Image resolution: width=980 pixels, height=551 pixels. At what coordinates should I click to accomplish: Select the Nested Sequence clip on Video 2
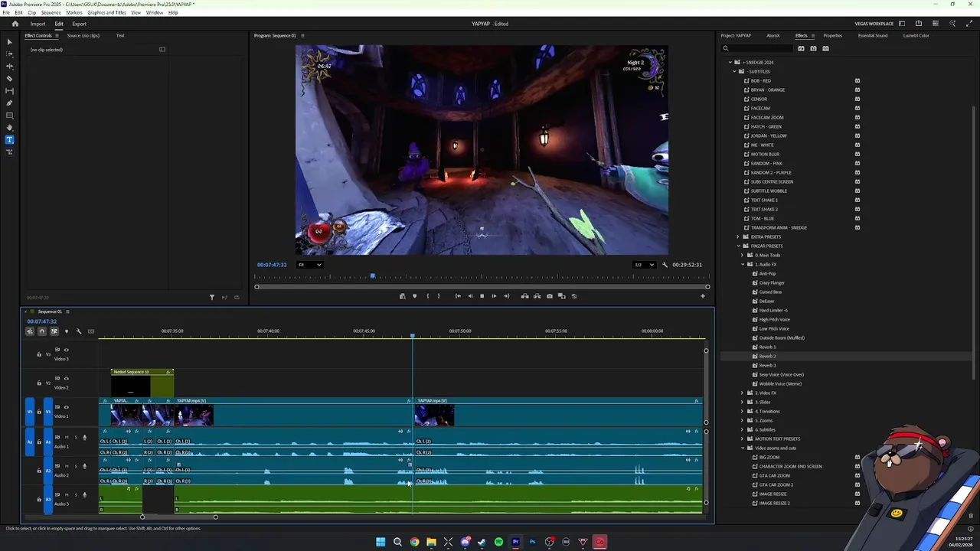[142, 383]
